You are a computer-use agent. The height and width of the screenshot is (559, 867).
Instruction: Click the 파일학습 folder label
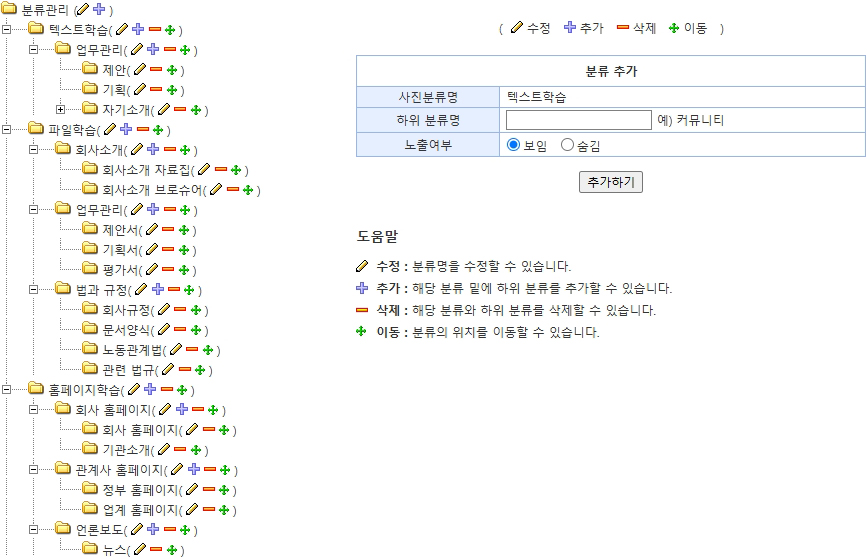point(72,130)
